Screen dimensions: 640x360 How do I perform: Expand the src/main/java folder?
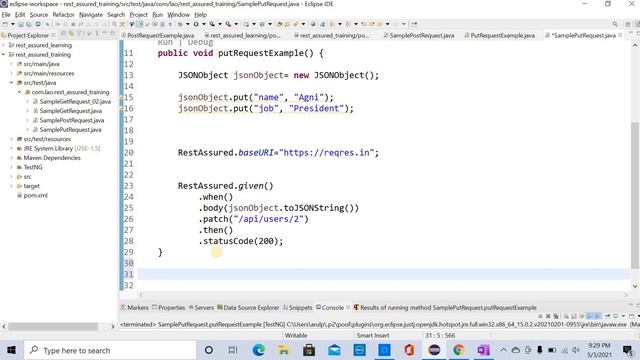click(11, 64)
